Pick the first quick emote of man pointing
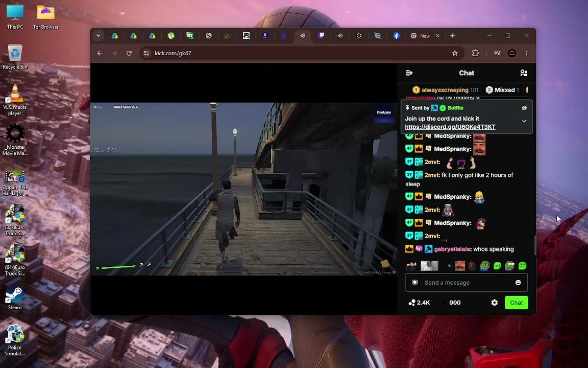The image size is (588, 368). click(x=411, y=266)
